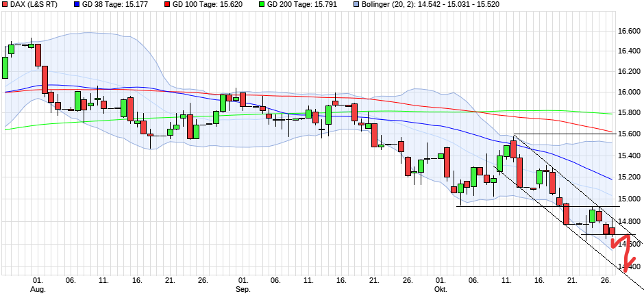Image resolution: width=644 pixels, height=298 pixels.
Task: Click the 16.200 price axis label
Action: pyautogui.click(x=628, y=72)
